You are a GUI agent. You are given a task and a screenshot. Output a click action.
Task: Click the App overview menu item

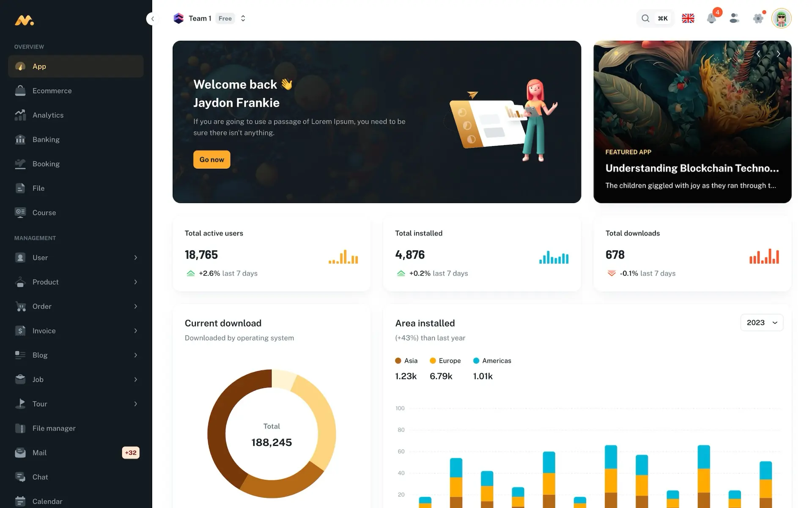[75, 66]
